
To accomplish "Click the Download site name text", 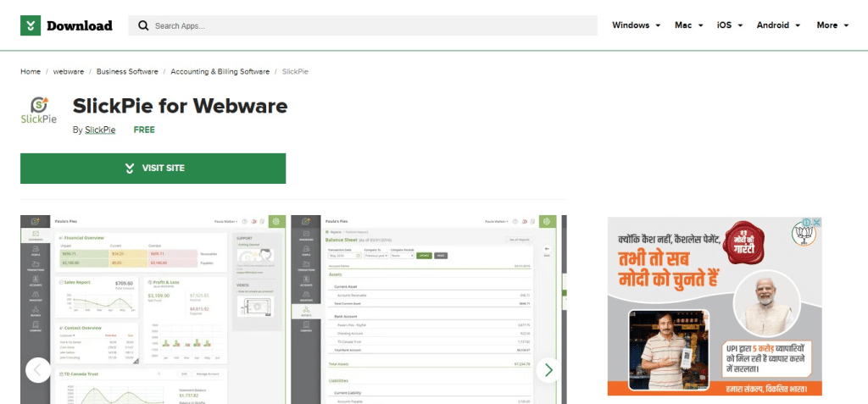I will pos(79,25).
